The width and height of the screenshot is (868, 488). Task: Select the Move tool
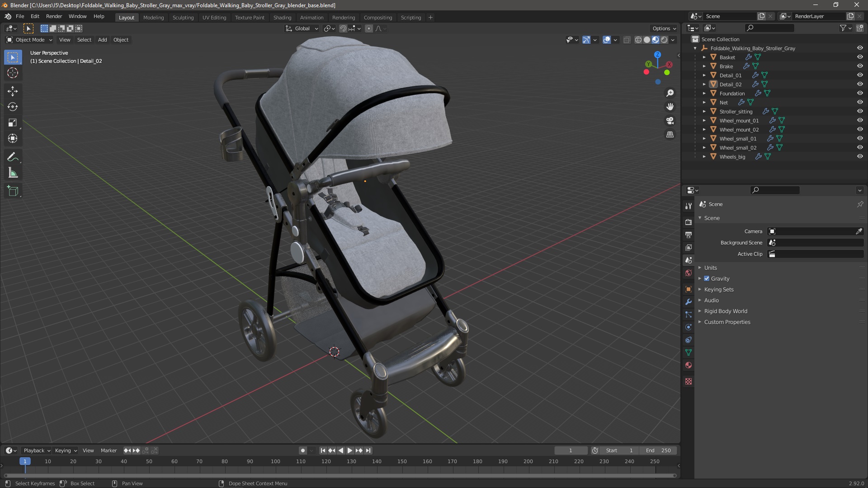click(x=13, y=91)
